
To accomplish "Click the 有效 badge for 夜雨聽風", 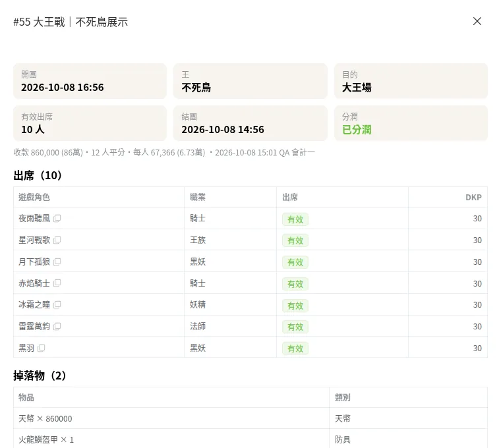I will (295, 219).
